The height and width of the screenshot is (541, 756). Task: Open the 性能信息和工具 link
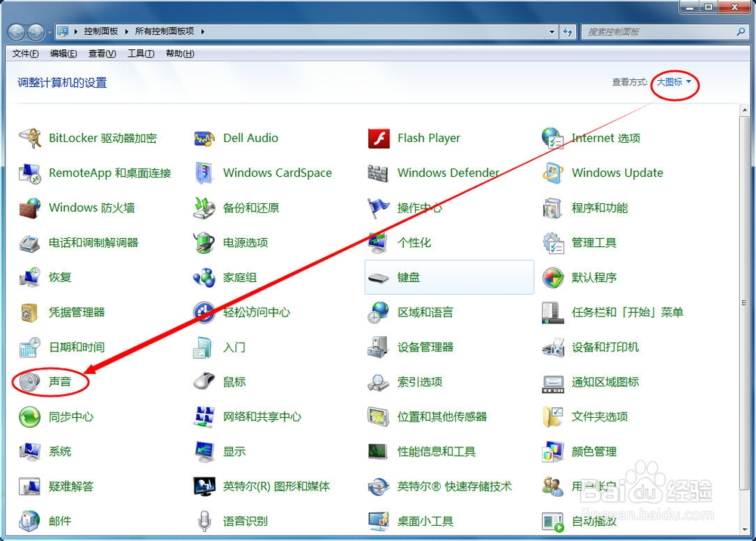(x=436, y=452)
